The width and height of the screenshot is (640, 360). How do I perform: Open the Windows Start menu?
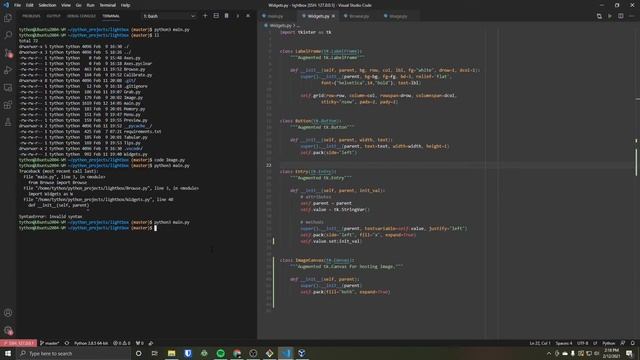pos(8,353)
